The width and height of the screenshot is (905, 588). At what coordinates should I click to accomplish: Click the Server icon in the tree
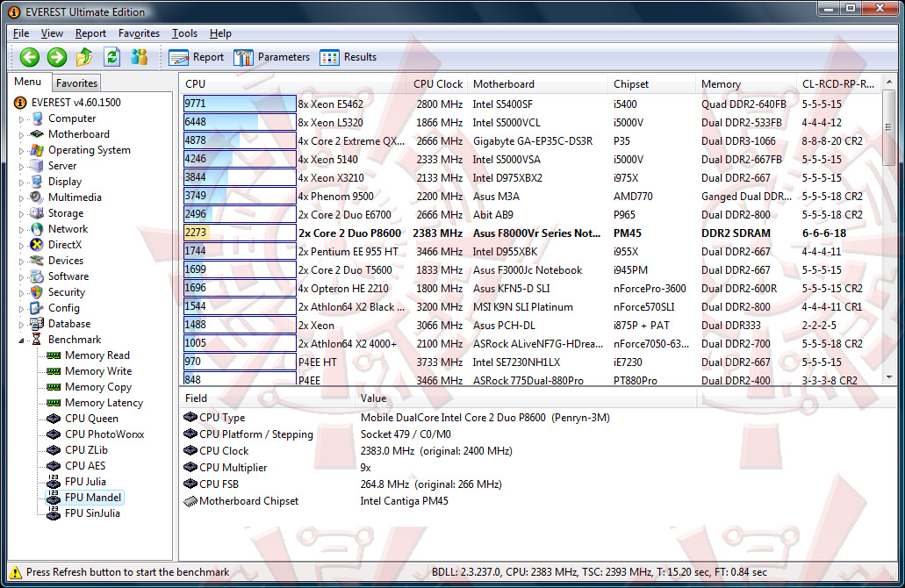pyautogui.click(x=38, y=166)
